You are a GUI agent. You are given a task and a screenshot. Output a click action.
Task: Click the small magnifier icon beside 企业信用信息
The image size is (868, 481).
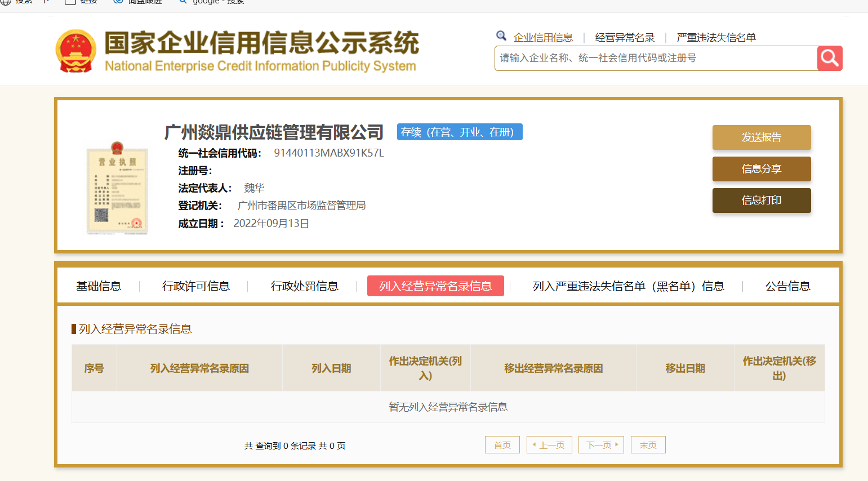(x=501, y=36)
